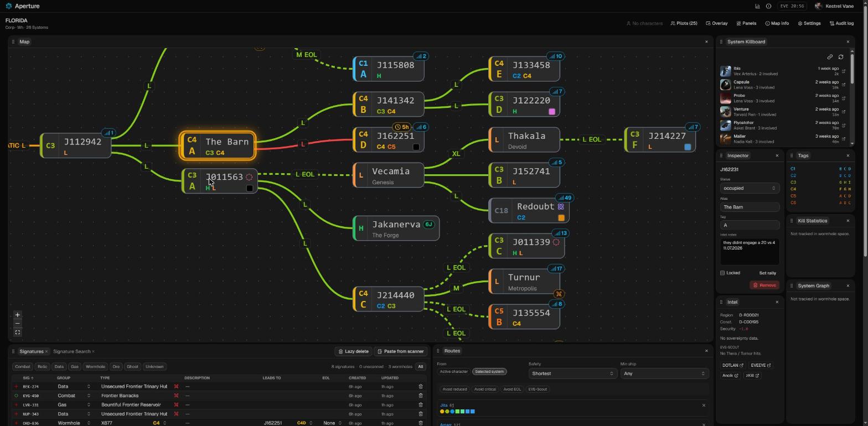Viewport: 868px width, 426px height.
Task: Remove the Jita route with X icon
Action: click(704, 406)
